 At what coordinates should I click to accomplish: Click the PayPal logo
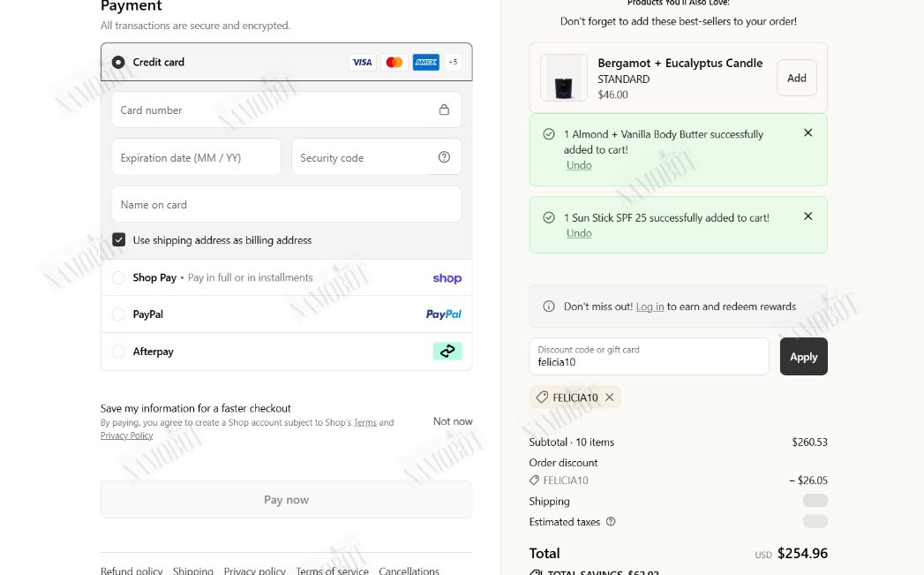pyautogui.click(x=444, y=314)
